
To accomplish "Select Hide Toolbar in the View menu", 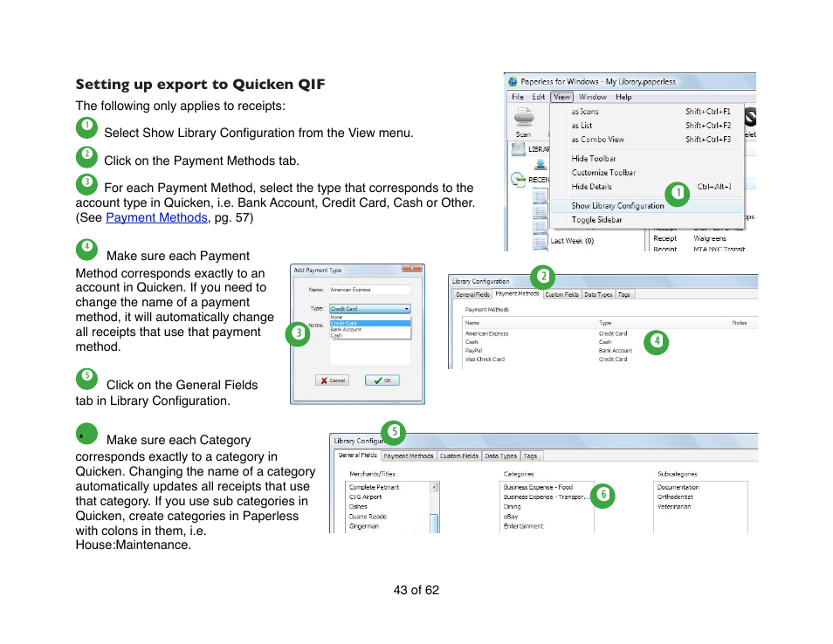I will 647,158.
